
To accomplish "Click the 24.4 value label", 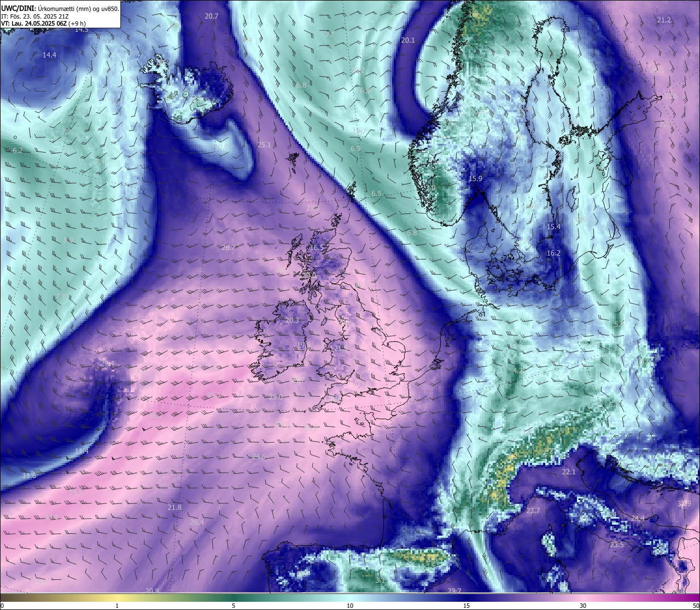I will [638, 519].
